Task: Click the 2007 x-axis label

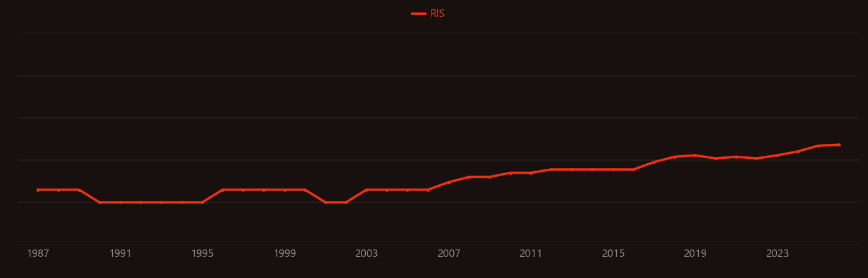Action: point(449,254)
